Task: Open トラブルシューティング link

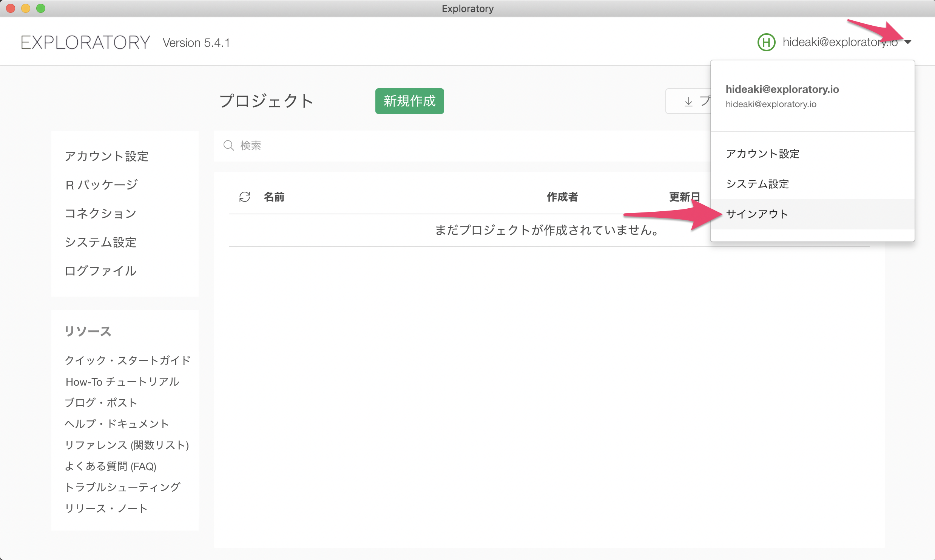Action: tap(122, 487)
